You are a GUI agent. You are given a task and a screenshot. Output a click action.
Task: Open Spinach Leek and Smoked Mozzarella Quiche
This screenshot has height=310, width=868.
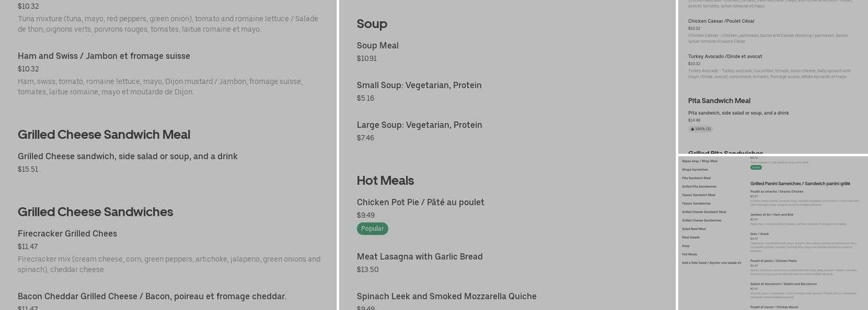(446, 296)
